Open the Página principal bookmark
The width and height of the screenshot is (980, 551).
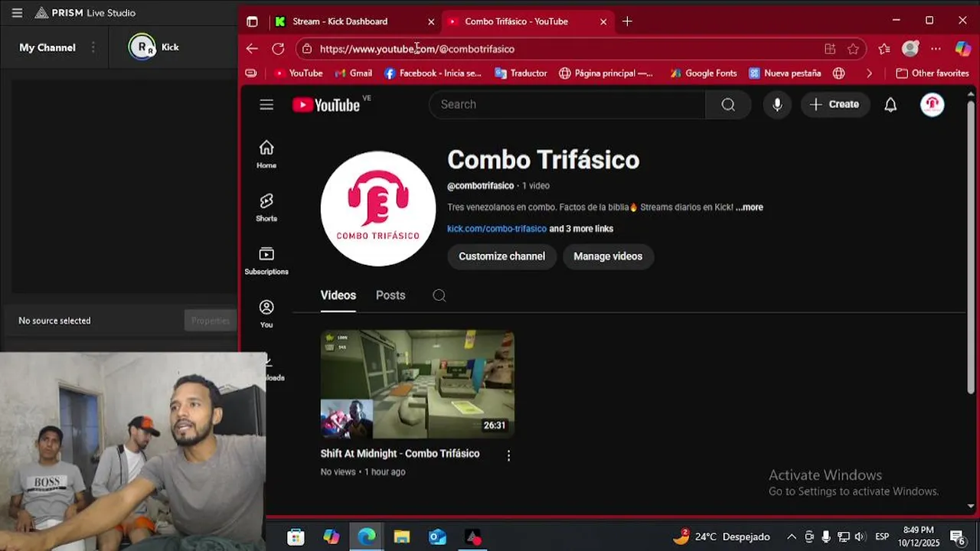(606, 73)
